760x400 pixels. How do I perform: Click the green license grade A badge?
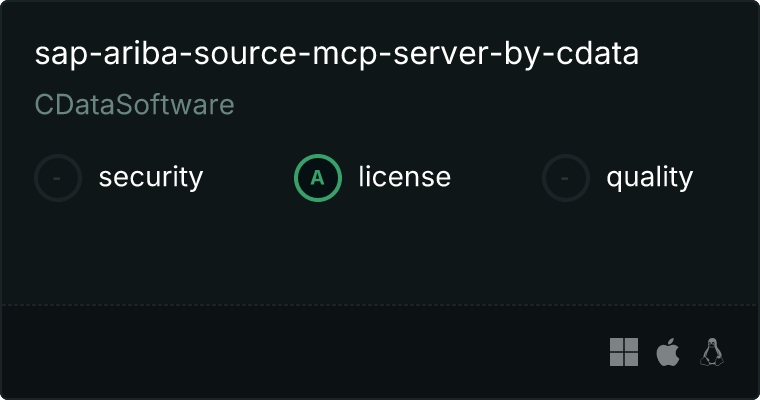click(x=318, y=178)
